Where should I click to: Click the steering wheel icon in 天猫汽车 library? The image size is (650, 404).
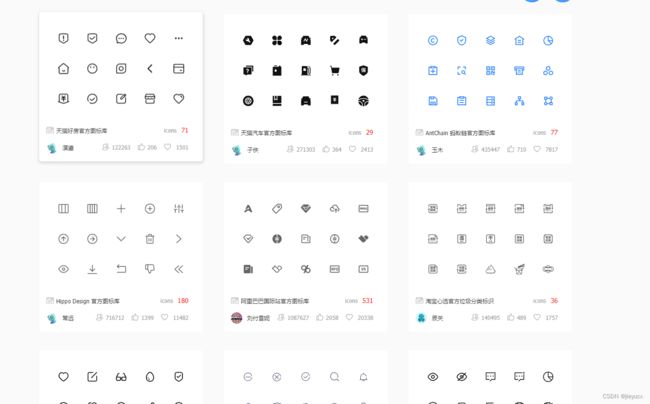point(364,101)
